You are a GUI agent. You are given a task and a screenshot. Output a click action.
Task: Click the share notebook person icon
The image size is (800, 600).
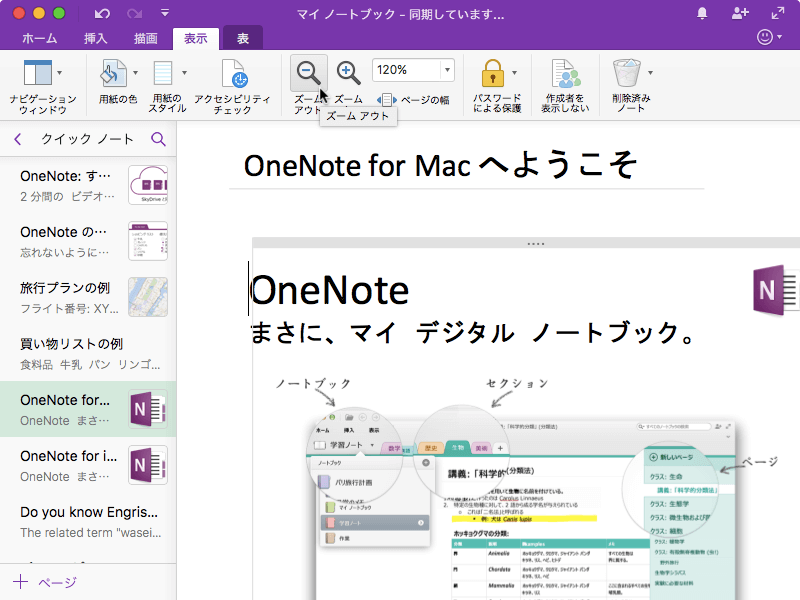(740, 14)
